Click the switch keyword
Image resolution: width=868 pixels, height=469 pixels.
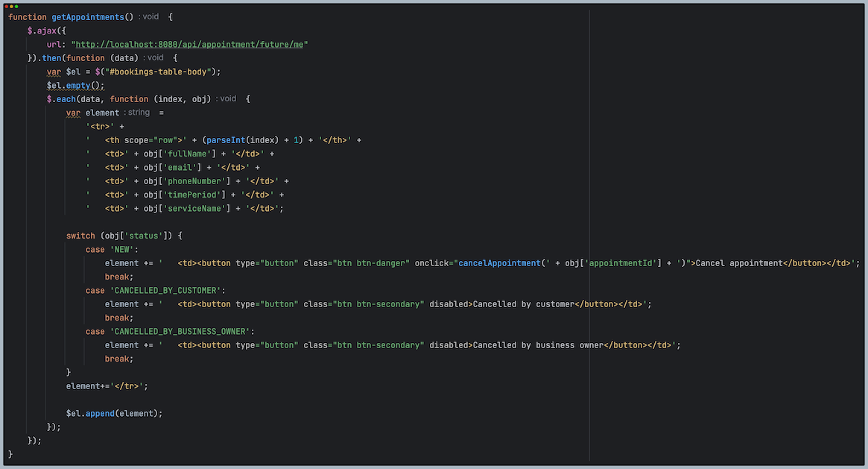coord(80,236)
